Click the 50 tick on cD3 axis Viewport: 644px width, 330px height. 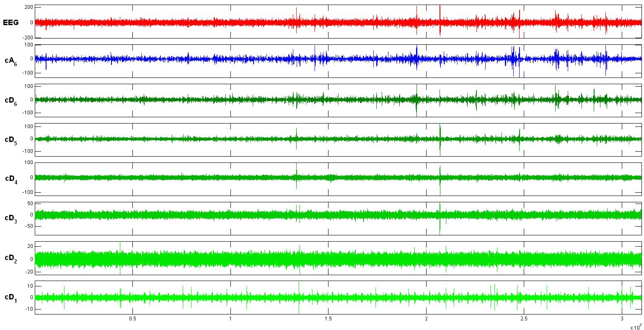(30, 203)
